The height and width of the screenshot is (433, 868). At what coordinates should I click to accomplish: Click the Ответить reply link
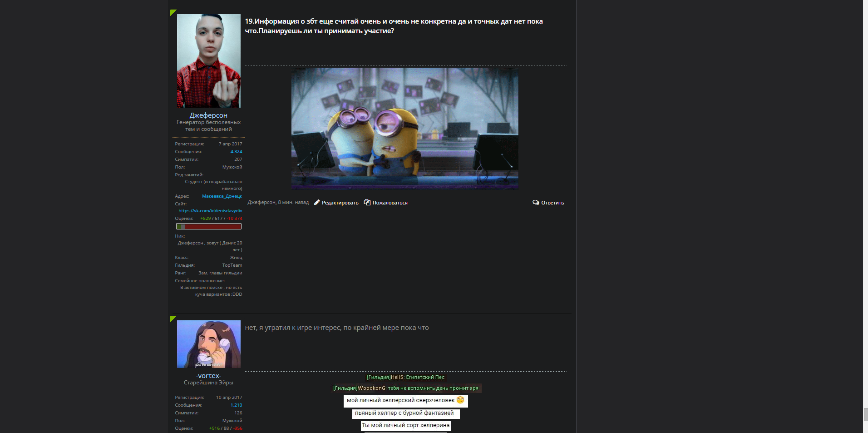552,203
